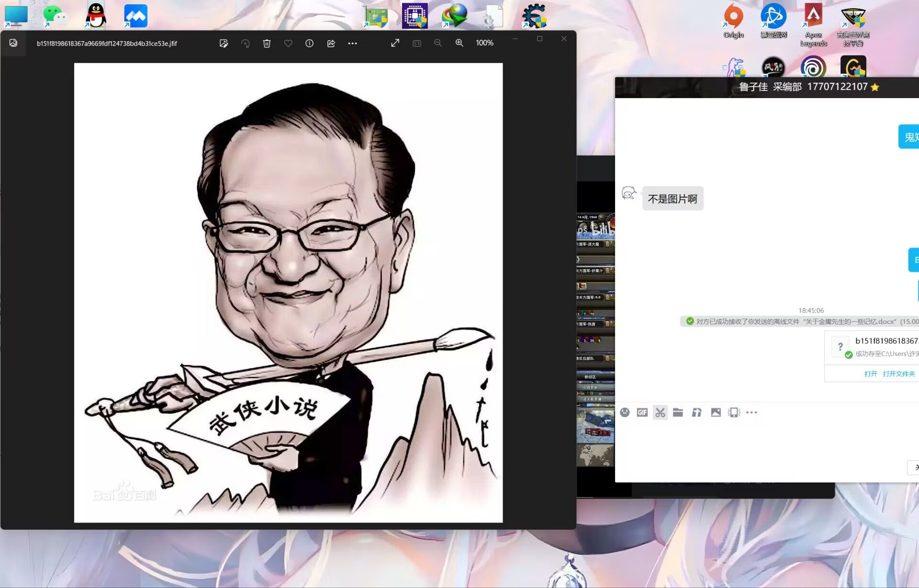Open the black-yellow C logo desktop shortcut

(853, 67)
